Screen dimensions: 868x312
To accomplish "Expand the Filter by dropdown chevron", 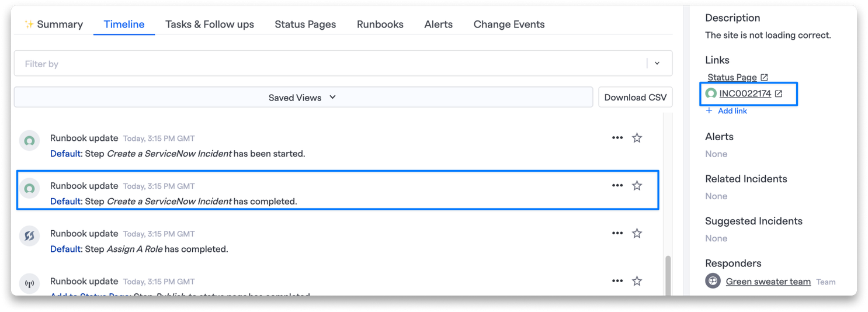I will point(657,64).
